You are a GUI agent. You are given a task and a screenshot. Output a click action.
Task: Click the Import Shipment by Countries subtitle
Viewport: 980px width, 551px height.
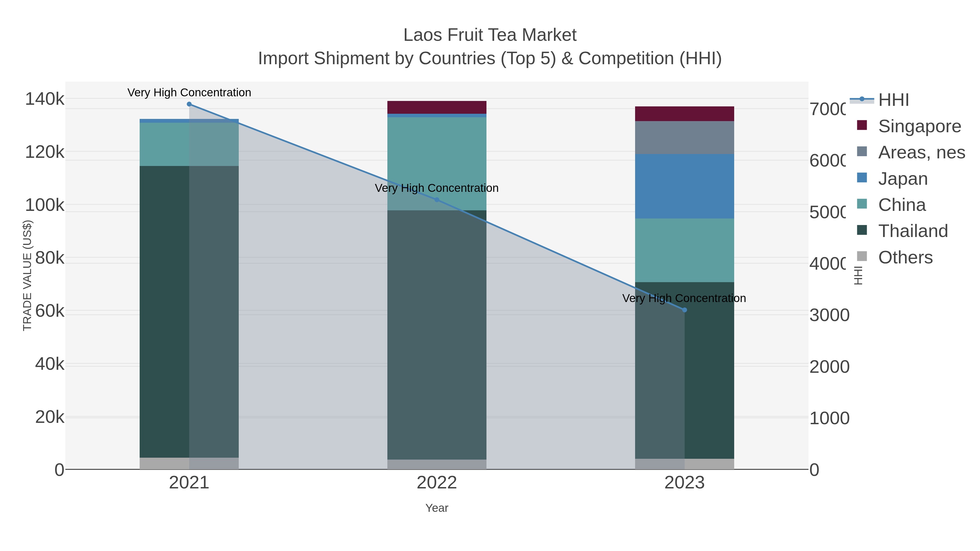[490, 59]
